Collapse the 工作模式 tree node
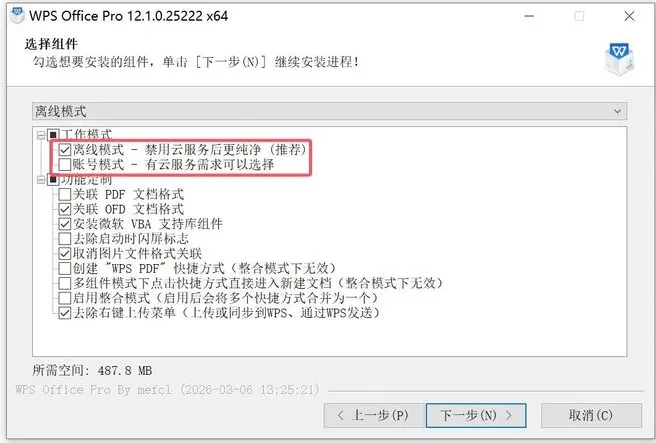 coord(41,135)
